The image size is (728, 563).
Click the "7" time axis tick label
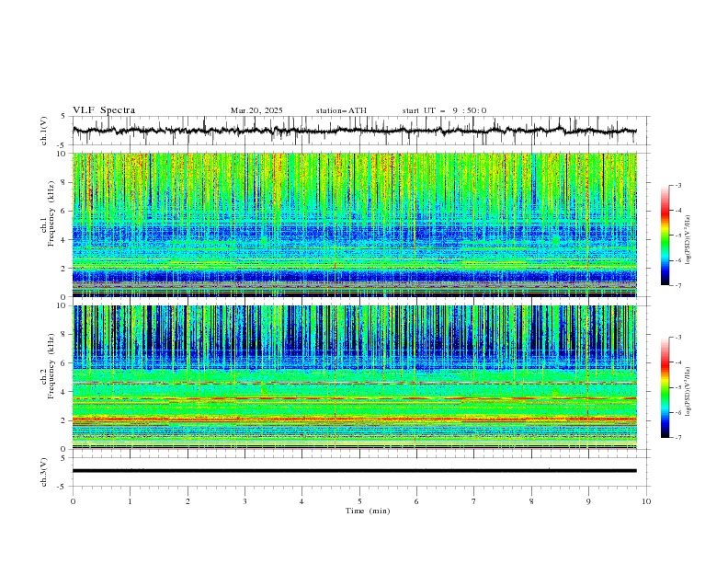click(474, 501)
